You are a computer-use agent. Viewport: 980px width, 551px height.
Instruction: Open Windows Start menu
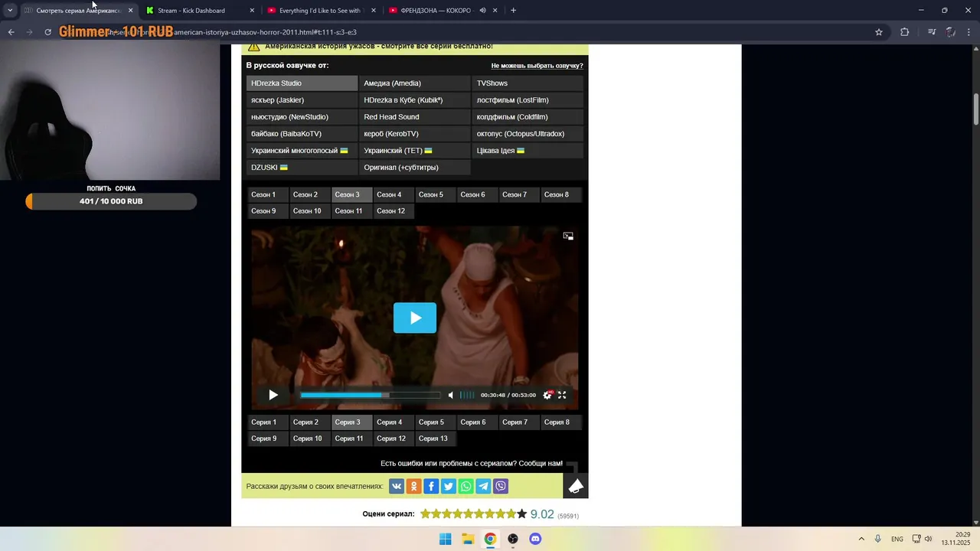click(445, 539)
